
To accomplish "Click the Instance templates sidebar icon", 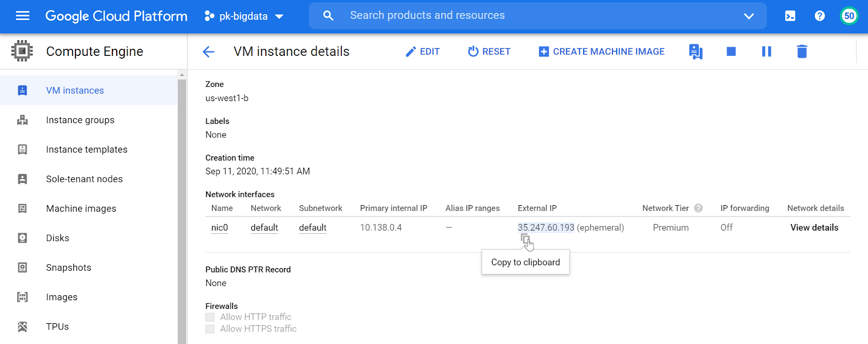I will tap(22, 149).
